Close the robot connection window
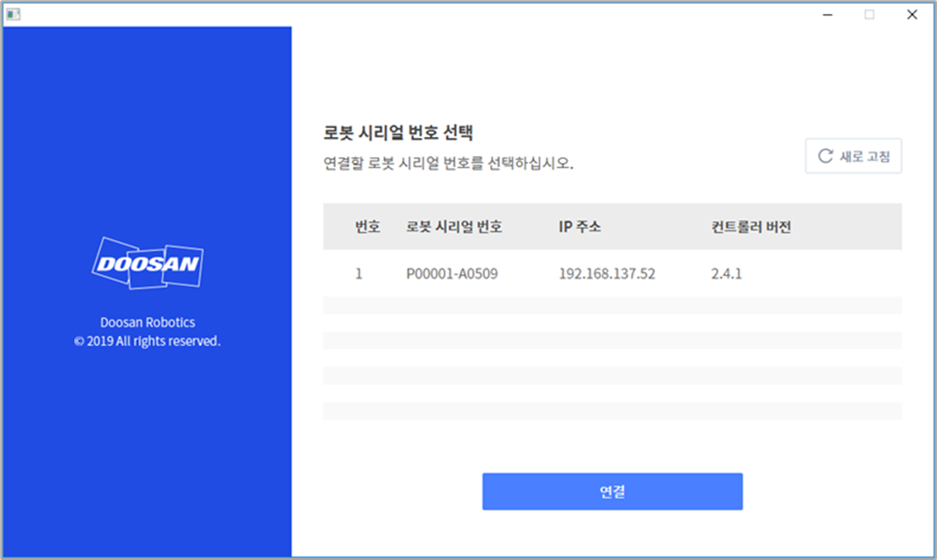Image resolution: width=937 pixels, height=560 pixels. (911, 14)
